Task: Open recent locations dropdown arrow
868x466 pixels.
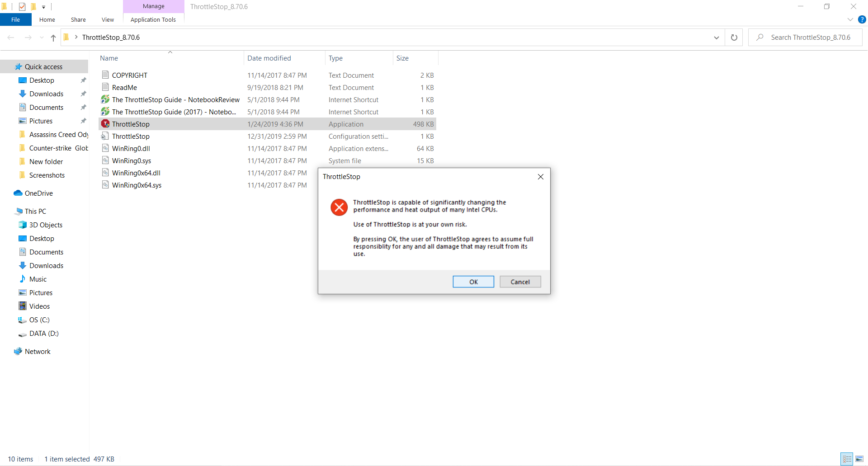Action: pyautogui.click(x=42, y=38)
